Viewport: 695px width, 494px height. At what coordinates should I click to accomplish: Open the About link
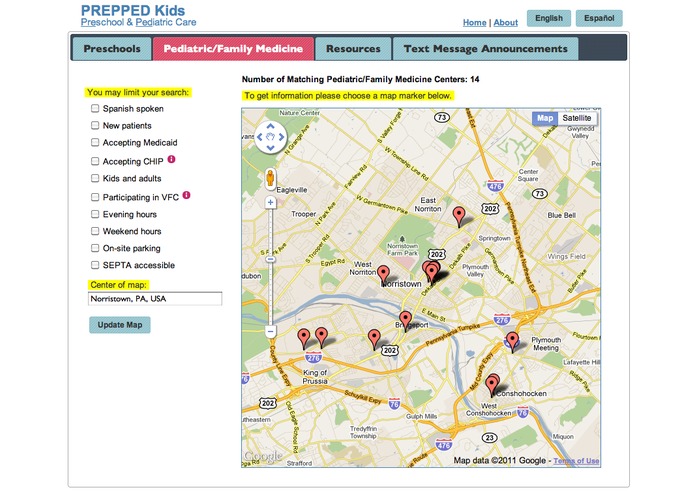click(506, 23)
